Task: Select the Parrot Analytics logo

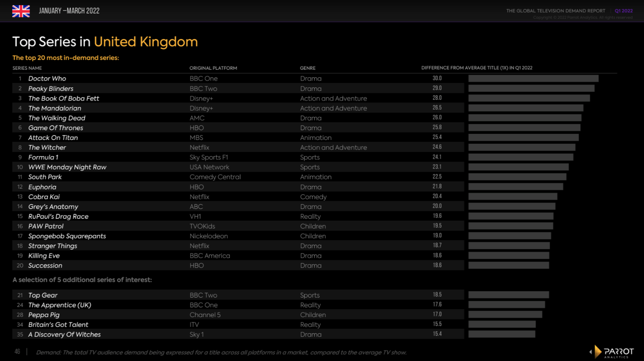Action: pyautogui.click(x=618, y=352)
